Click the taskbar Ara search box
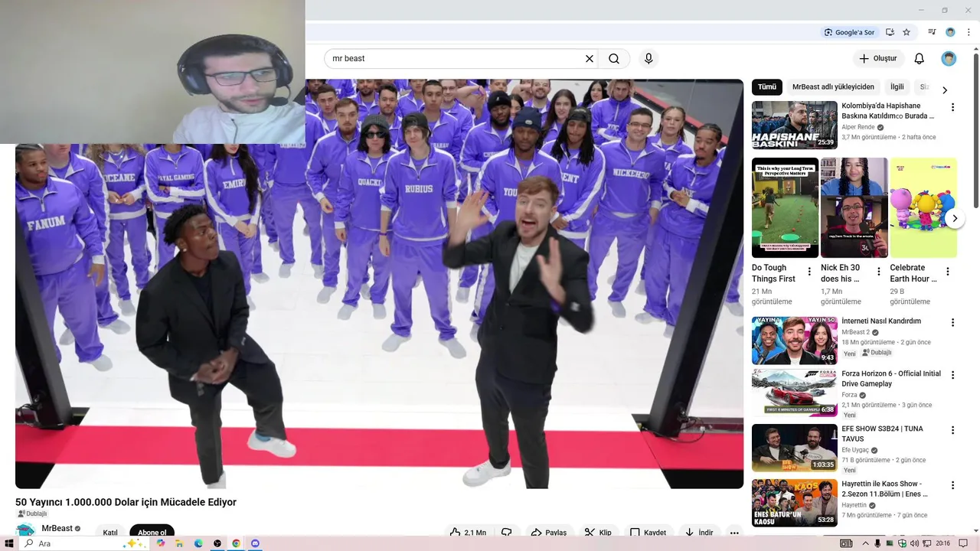Viewport: 980px width, 551px height. coord(84,543)
